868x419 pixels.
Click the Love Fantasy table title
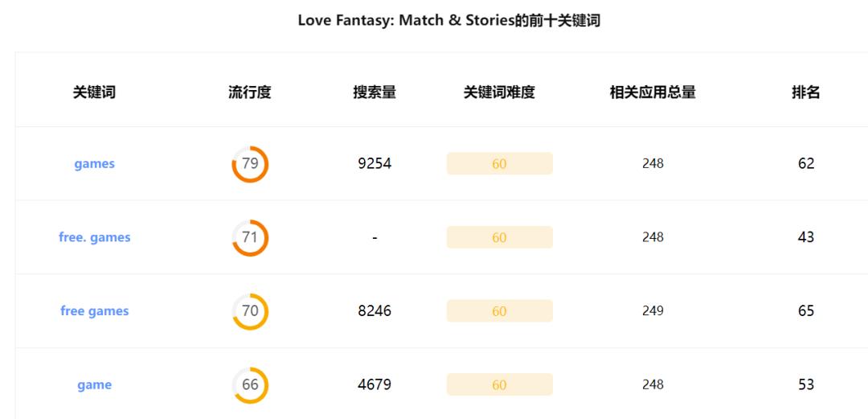449,20
